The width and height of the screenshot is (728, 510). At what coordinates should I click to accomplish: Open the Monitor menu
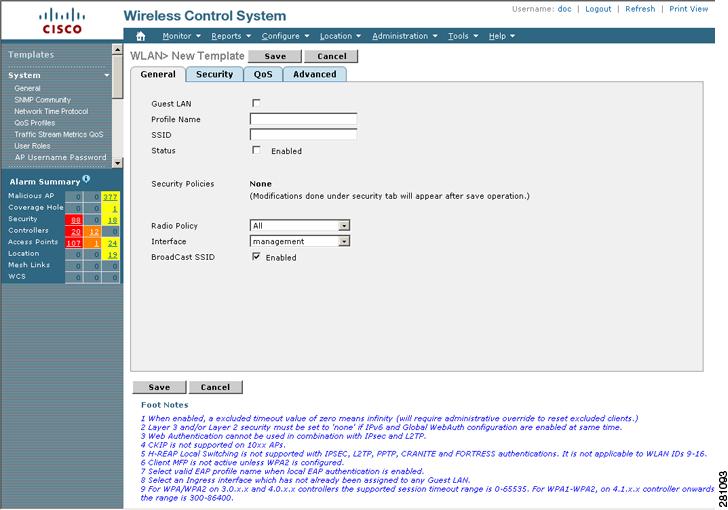point(181,36)
